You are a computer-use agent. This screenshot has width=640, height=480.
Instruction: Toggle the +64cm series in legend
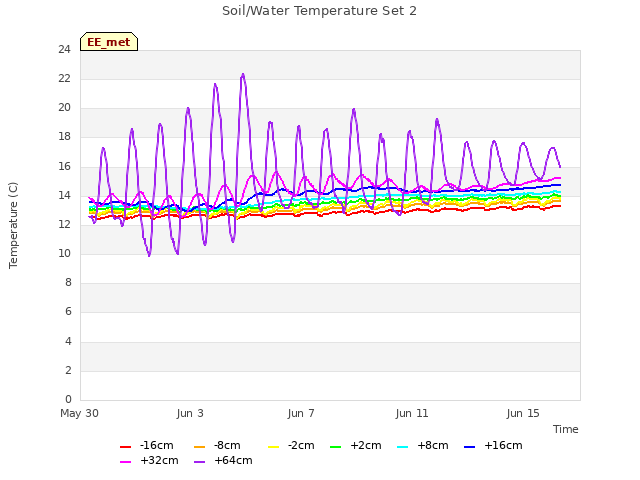(x=223, y=460)
